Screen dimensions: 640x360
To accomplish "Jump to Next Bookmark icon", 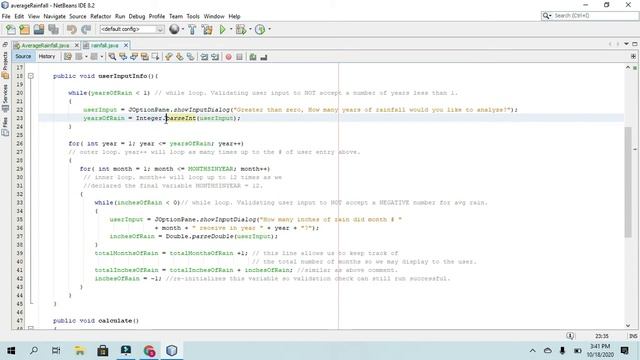I will [x=180, y=57].
